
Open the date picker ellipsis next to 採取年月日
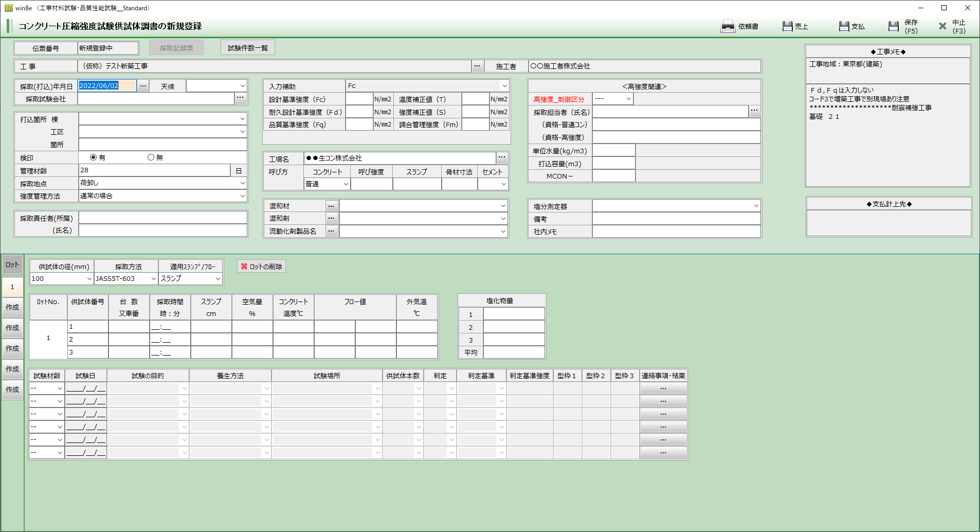[143, 86]
